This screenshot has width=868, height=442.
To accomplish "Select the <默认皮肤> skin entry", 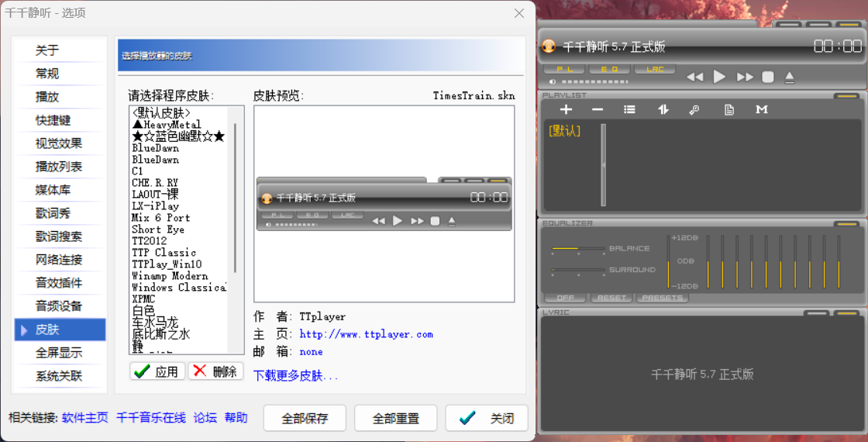I will point(161,113).
